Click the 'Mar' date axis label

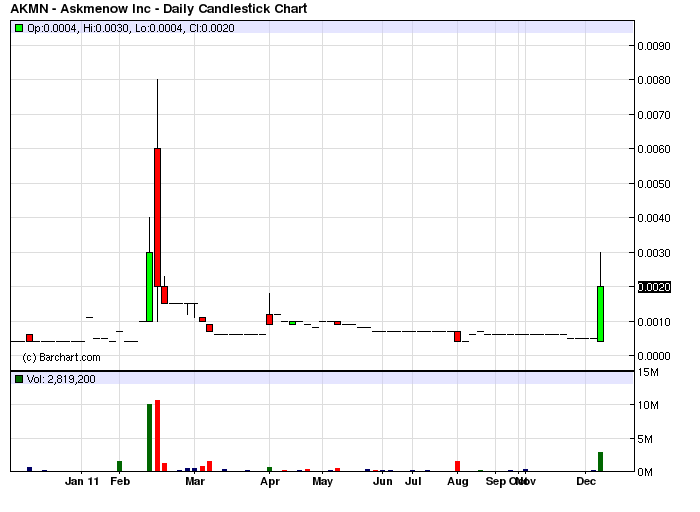tap(195, 481)
